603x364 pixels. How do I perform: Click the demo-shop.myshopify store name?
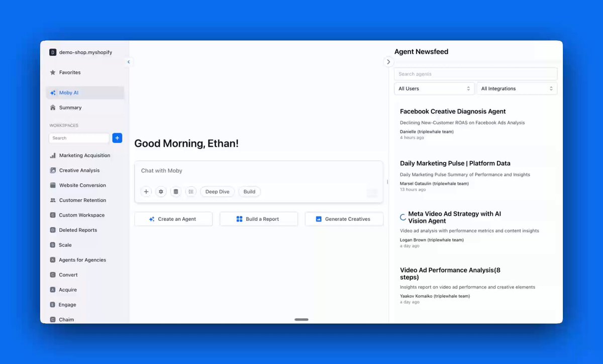(85, 52)
